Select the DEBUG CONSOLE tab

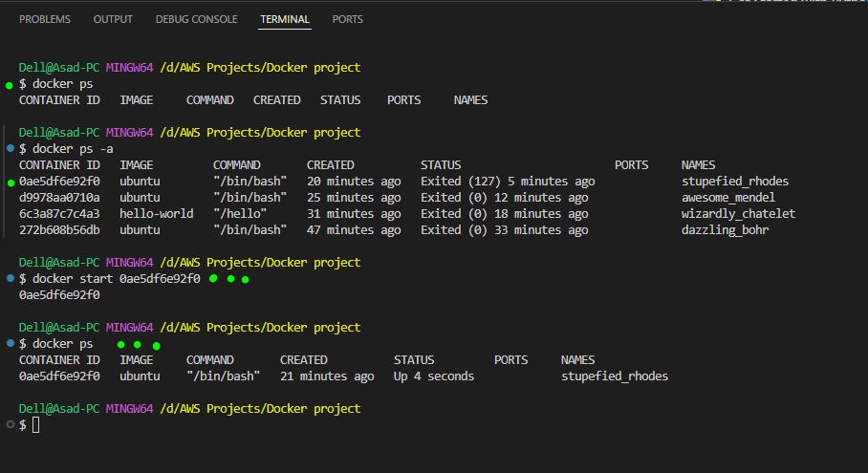coord(197,19)
